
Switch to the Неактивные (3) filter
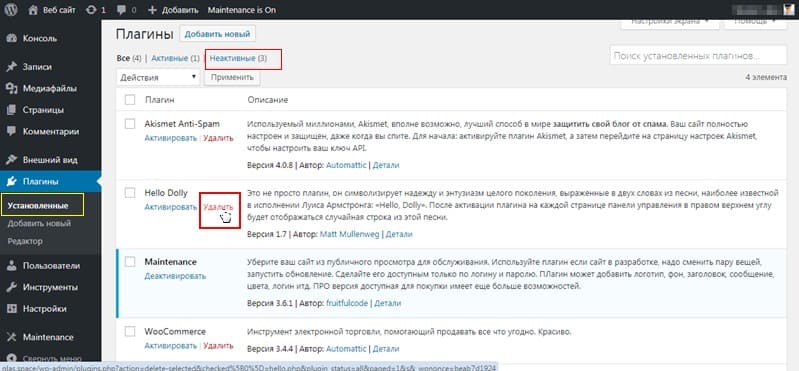238,59
